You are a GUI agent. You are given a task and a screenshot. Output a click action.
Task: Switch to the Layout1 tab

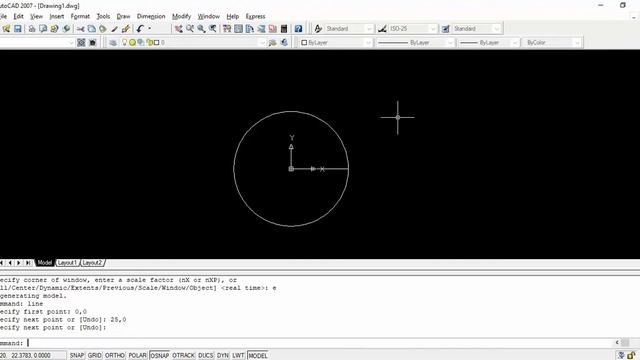[67, 263]
